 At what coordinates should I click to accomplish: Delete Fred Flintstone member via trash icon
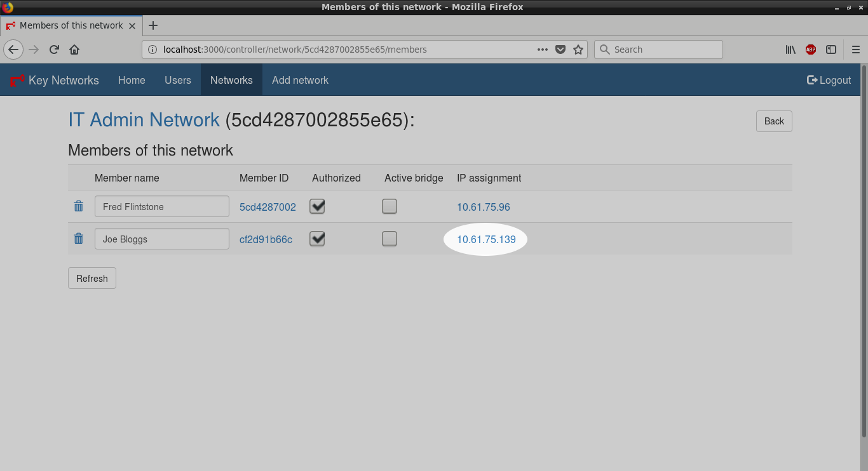(x=79, y=206)
